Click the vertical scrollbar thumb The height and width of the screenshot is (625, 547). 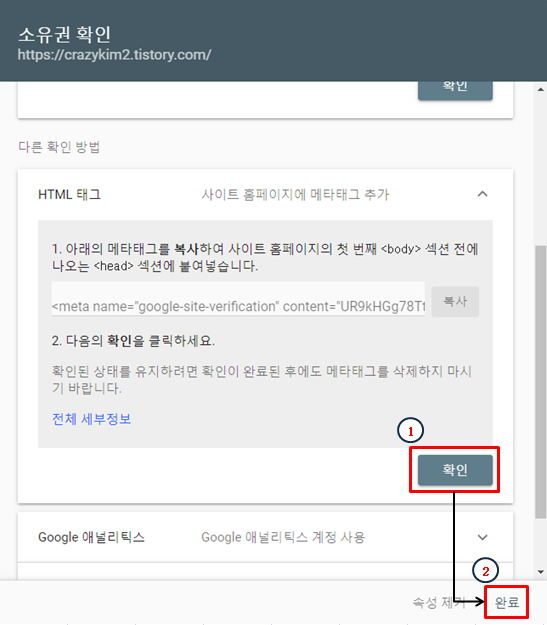(540, 382)
